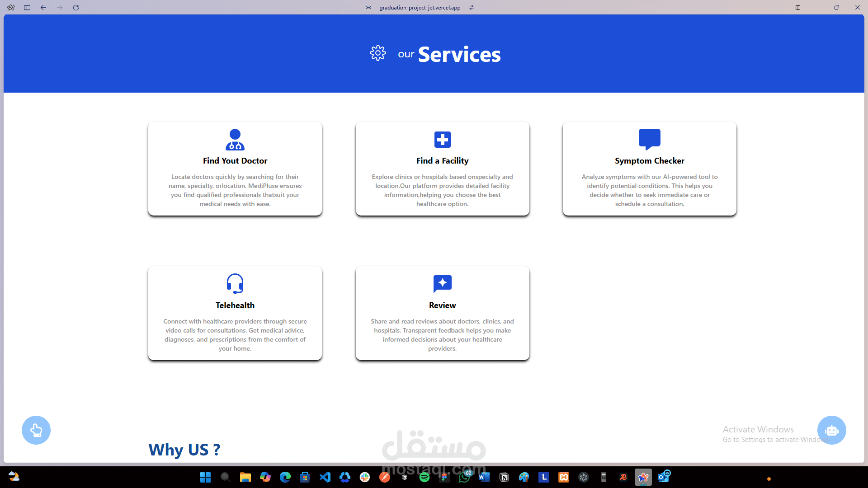Screen dimensions: 868x488
Task: Click the Why US ? heading
Action: [x=184, y=450]
